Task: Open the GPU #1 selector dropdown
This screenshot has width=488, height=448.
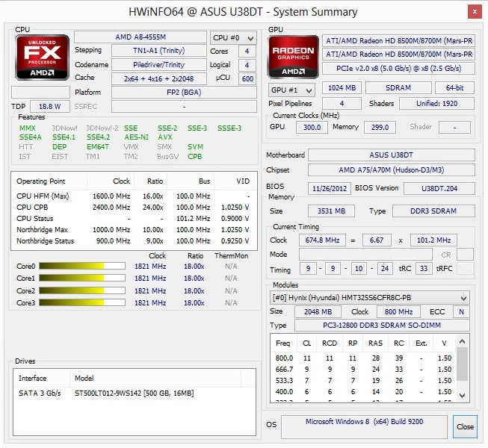Action: point(291,90)
